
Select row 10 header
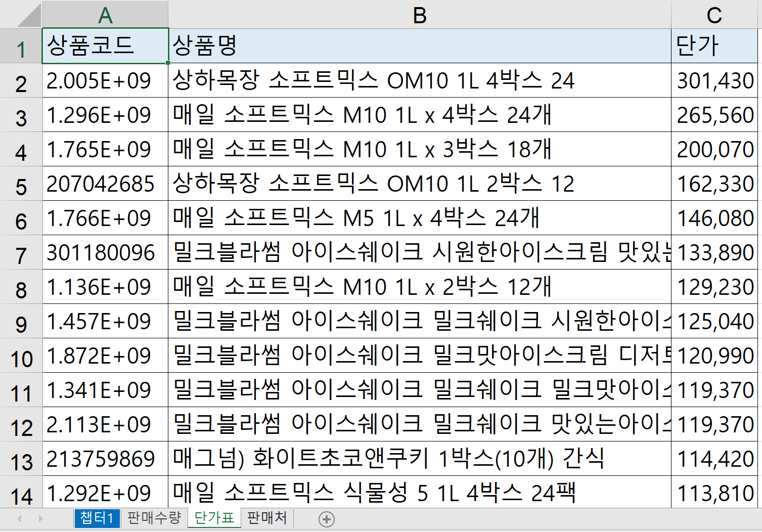point(21,356)
